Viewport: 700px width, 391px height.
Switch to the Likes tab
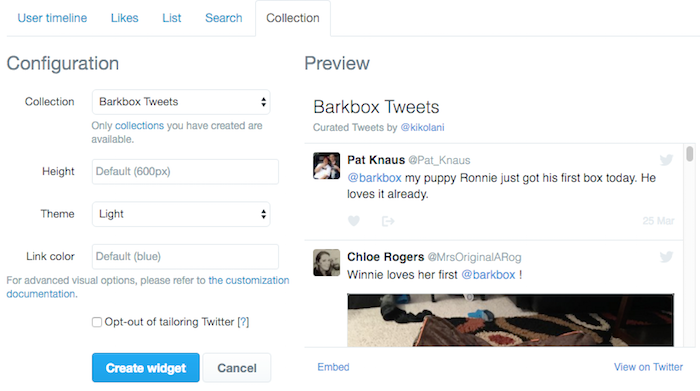coord(125,18)
